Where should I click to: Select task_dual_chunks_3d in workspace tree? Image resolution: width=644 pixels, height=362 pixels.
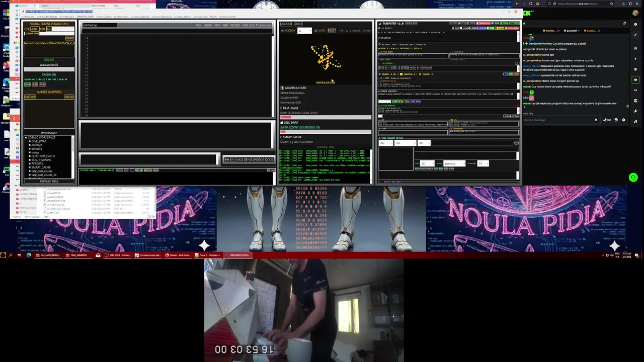(x=44, y=175)
